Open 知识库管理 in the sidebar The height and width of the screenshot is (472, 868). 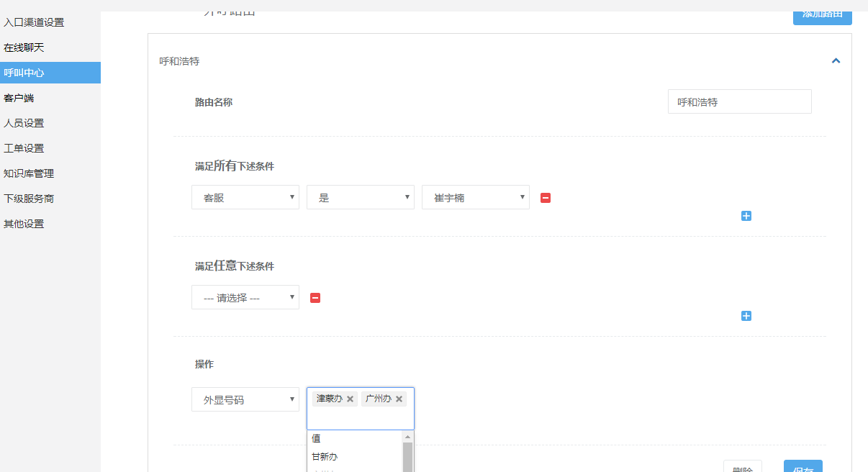click(29, 173)
